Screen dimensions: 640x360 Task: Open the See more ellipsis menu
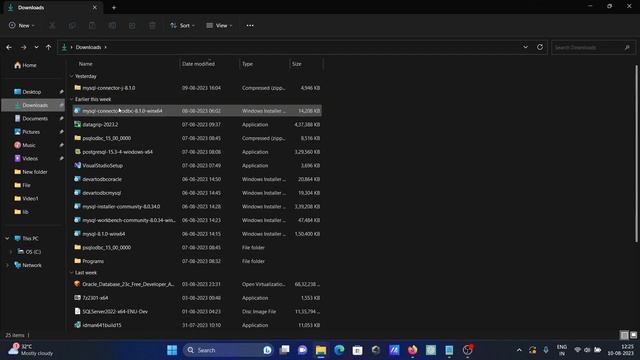250,26
